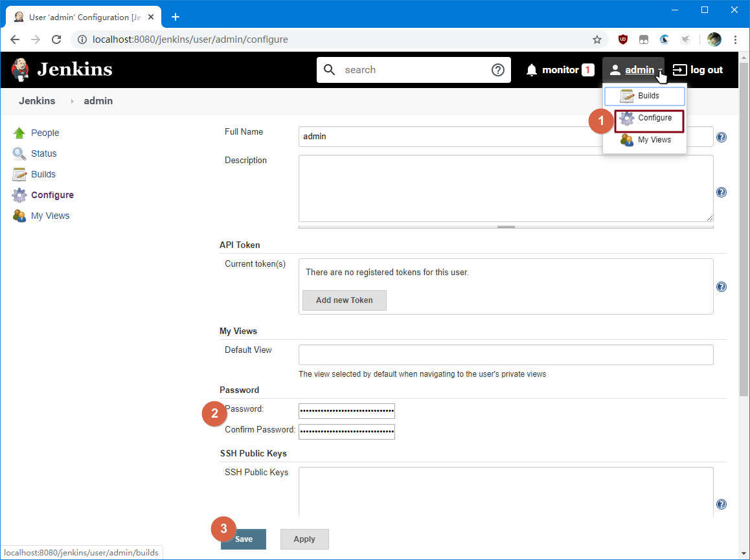Open a new browser tab
The image size is (750, 560).
point(176,17)
